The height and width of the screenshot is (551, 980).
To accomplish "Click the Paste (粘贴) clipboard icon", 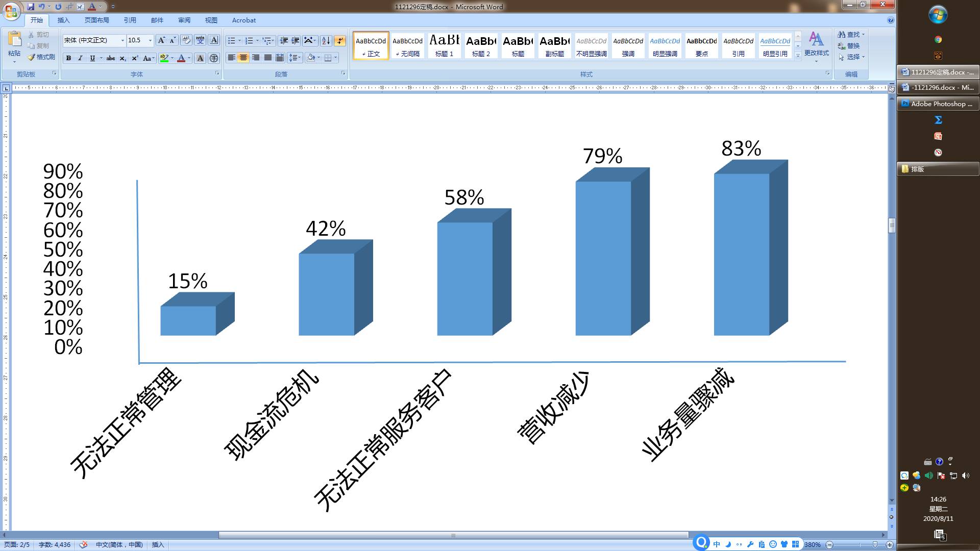I will [14, 40].
